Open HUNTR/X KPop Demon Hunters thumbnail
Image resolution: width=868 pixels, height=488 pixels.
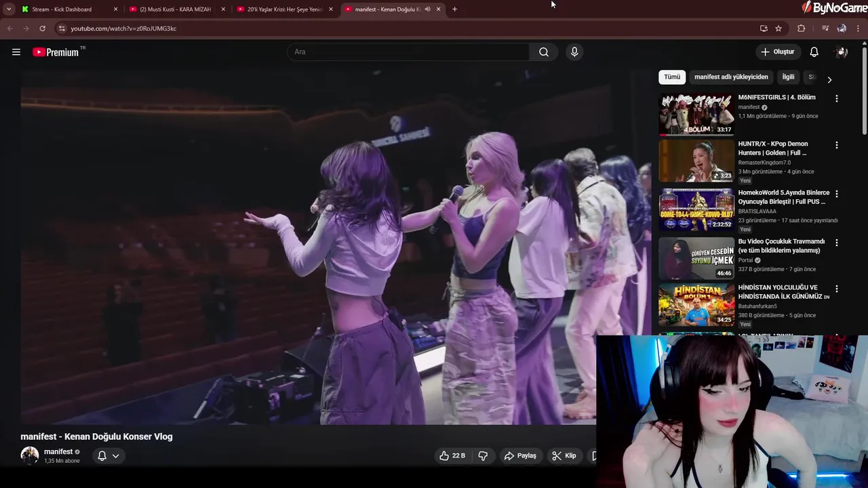click(x=696, y=161)
